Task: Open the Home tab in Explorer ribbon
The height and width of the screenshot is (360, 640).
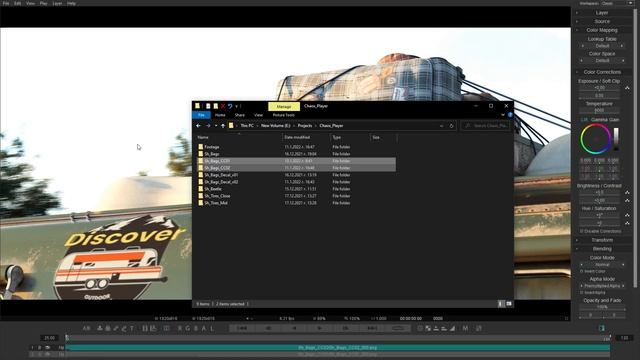Action: click(x=220, y=115)
